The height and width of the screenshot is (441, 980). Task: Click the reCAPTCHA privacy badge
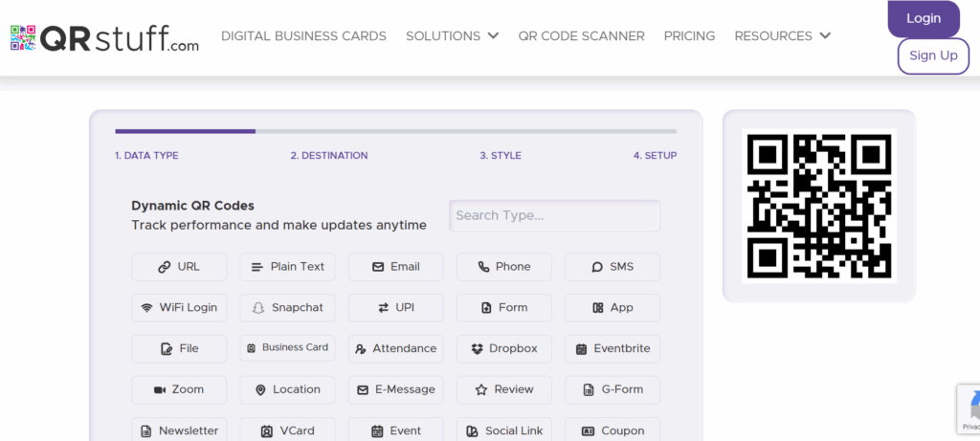pyautogui.click(x=969, y=409)
